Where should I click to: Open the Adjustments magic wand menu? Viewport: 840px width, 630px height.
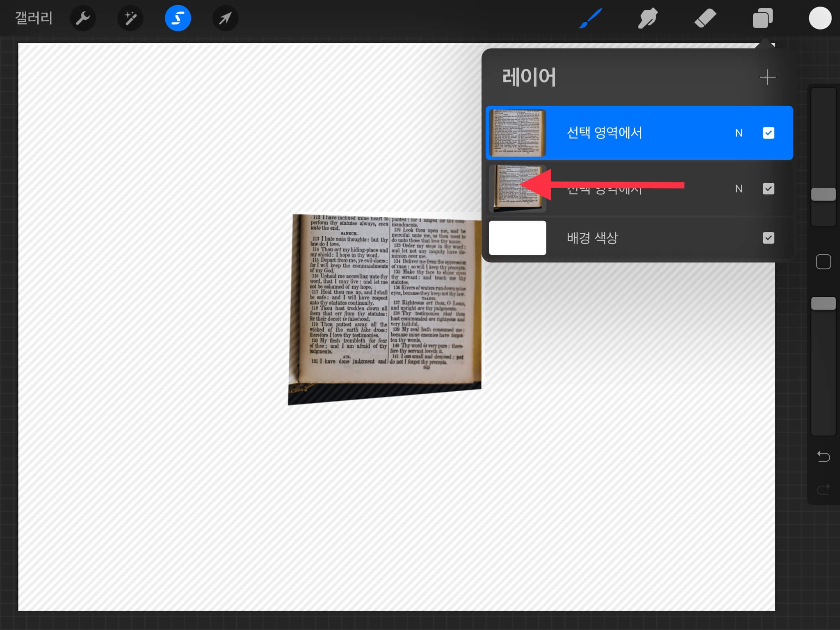(130, 18)
